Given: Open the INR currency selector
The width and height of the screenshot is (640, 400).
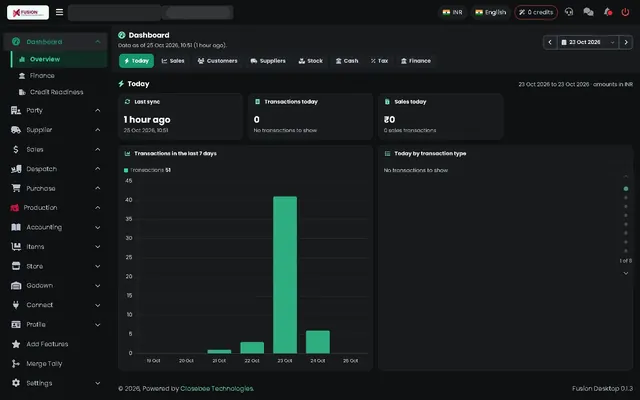Looking at the screenshot, I should (x=452, y=12).
